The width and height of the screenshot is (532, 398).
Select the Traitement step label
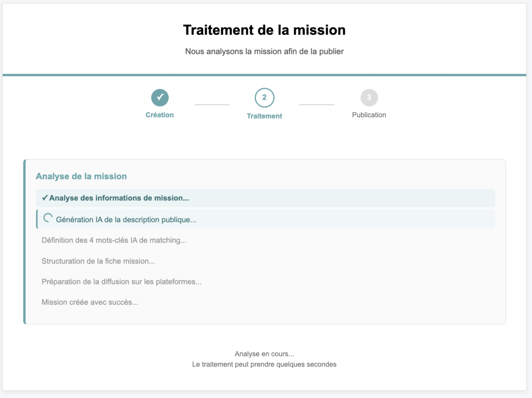264,116
